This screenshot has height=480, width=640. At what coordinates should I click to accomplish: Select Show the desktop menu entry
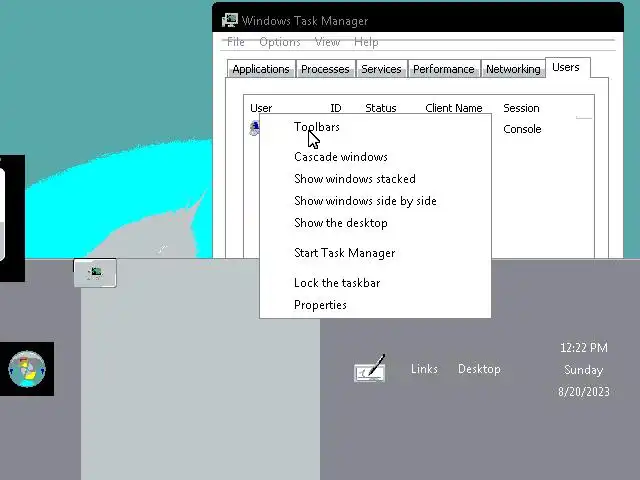pos(375,223)
